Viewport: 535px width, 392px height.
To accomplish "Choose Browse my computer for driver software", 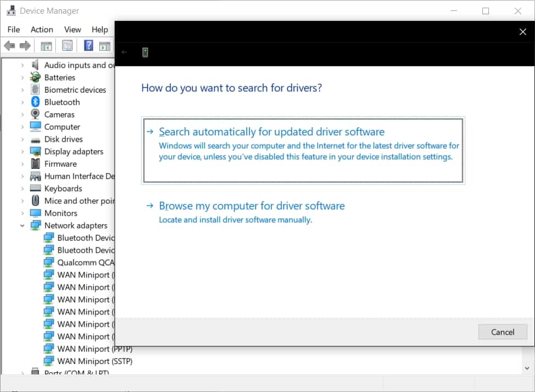I will [x=252, y=206].
